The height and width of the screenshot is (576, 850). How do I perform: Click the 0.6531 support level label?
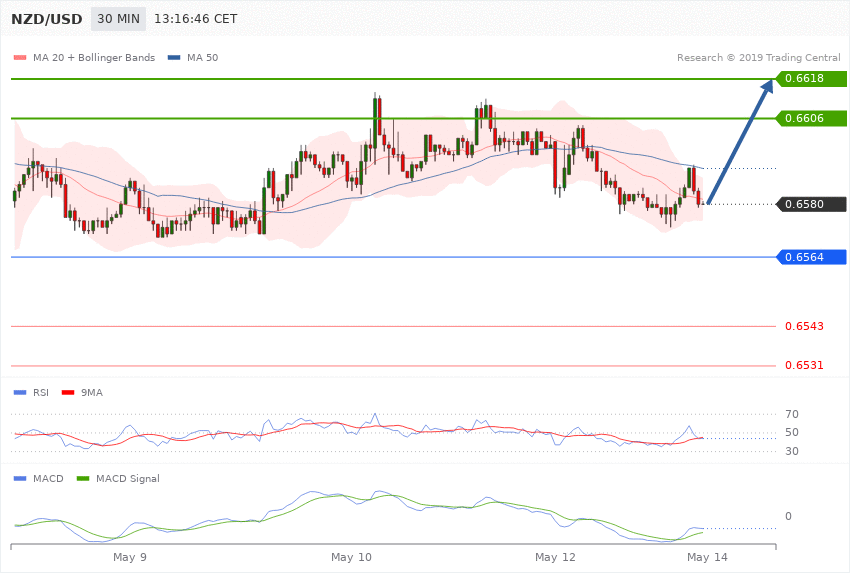(804, 365)
